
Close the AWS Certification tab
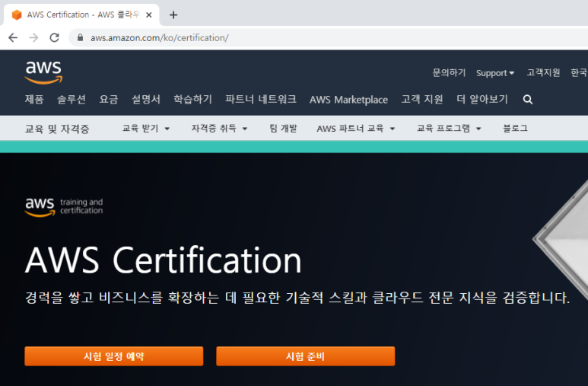tap(149, 15)
